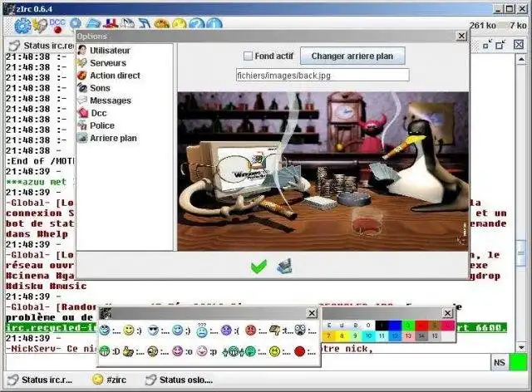The image size is (532, 392).
Task: Select Sons in Options list
Action: pos(100,88)
